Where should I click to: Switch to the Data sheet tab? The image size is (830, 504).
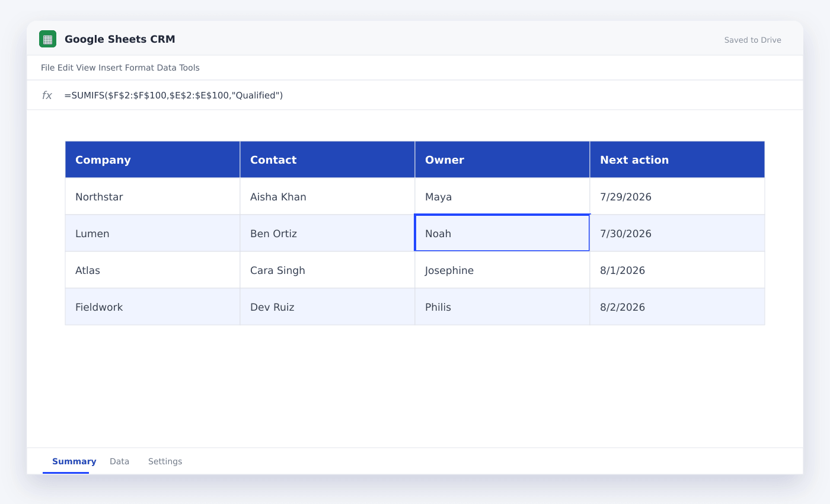click(x=119, y=461)
